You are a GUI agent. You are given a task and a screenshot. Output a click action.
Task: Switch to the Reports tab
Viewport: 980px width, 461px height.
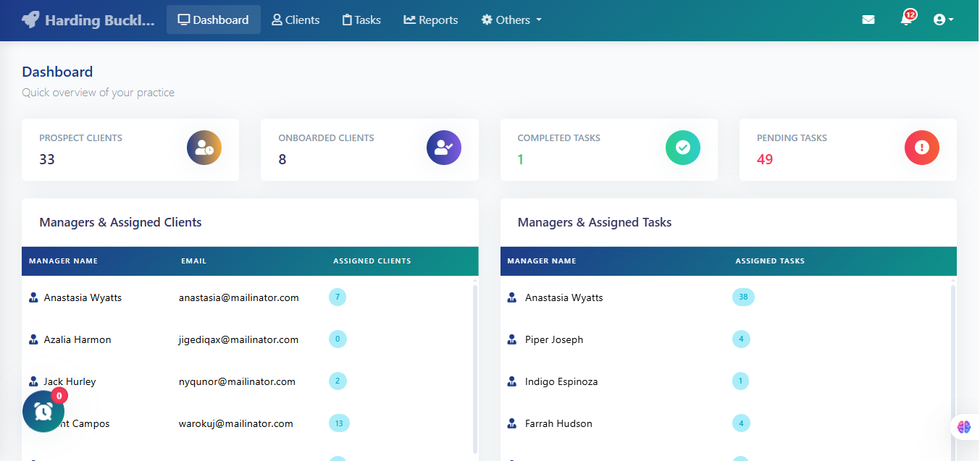click(430, 20)
